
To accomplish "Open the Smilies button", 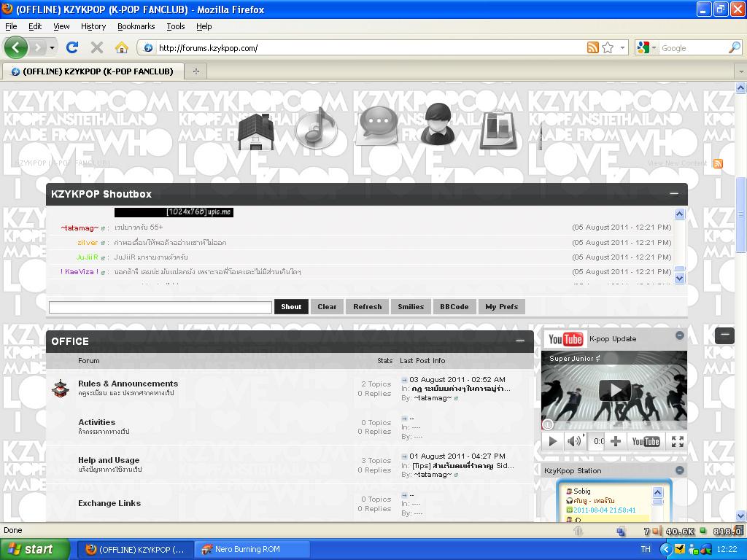I will [411, 307].
